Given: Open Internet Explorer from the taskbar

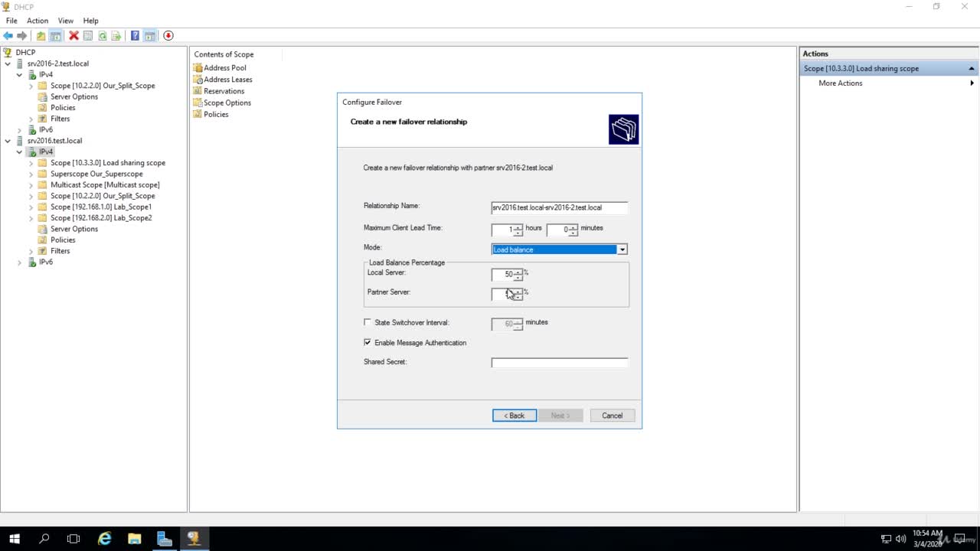Looking at the screenshot, I should pos(105,539).
